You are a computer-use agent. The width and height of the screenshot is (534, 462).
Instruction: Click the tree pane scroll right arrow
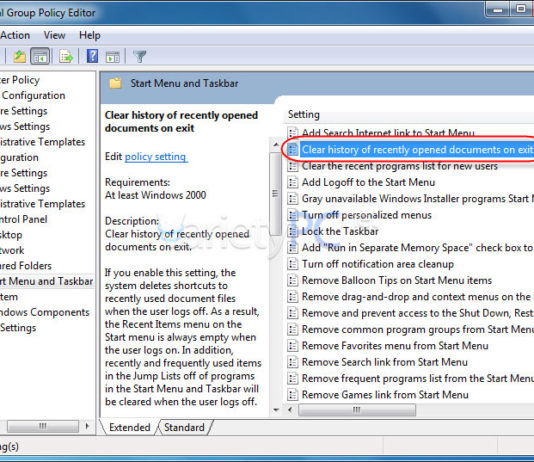(x=87, y=426)
